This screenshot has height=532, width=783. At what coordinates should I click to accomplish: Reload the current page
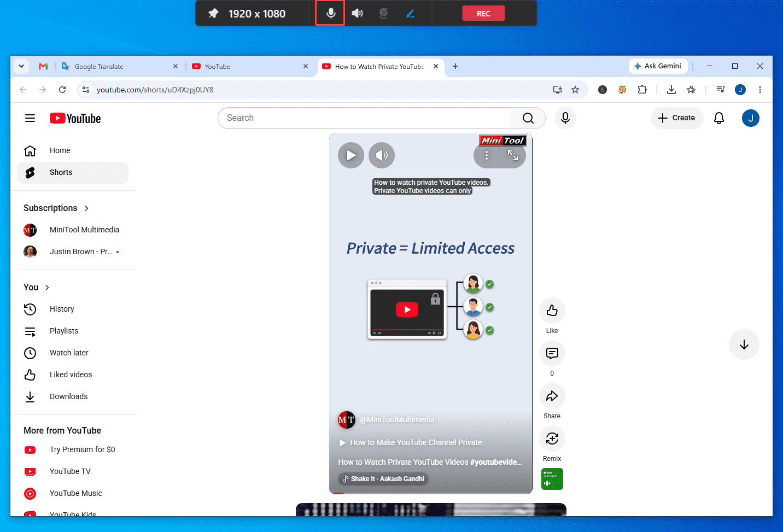pos(62,90)
